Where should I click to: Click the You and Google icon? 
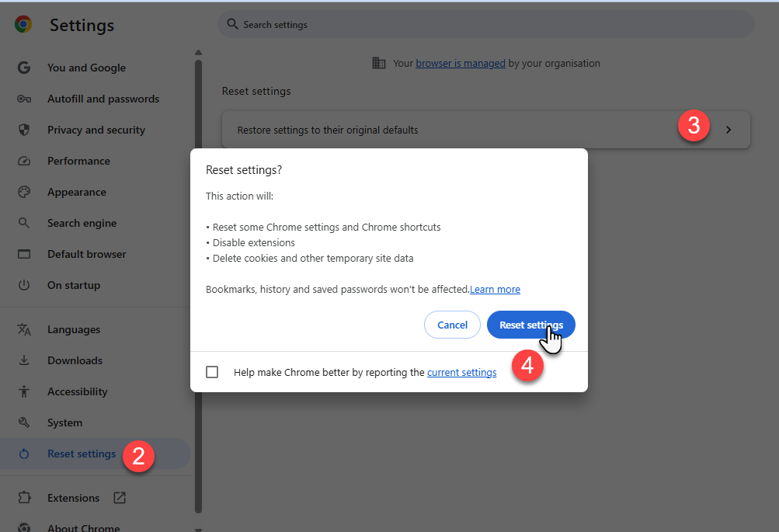point(24,68)
